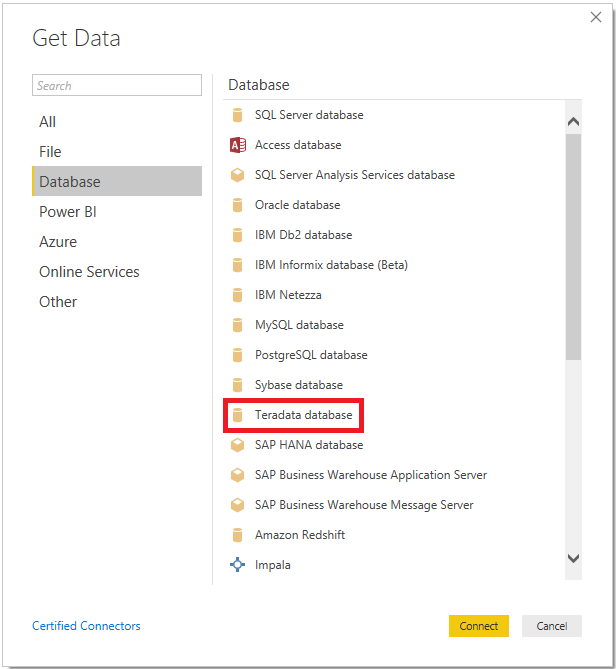Focus the Search input field
The image size is (616, 669).
coord(117,85)
